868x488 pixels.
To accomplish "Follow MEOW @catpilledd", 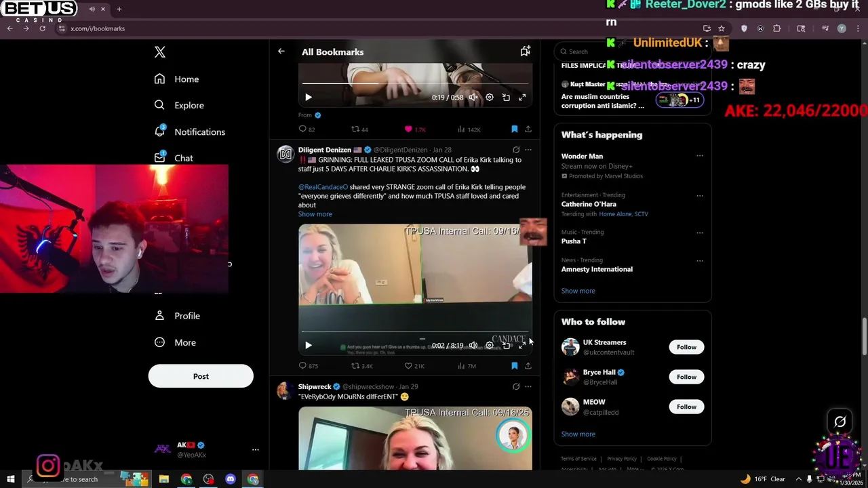I will 686,407.
